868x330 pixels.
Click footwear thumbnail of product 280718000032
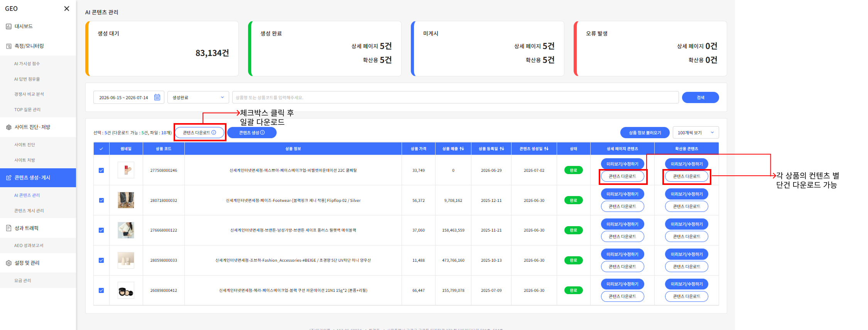coord(126,200)
